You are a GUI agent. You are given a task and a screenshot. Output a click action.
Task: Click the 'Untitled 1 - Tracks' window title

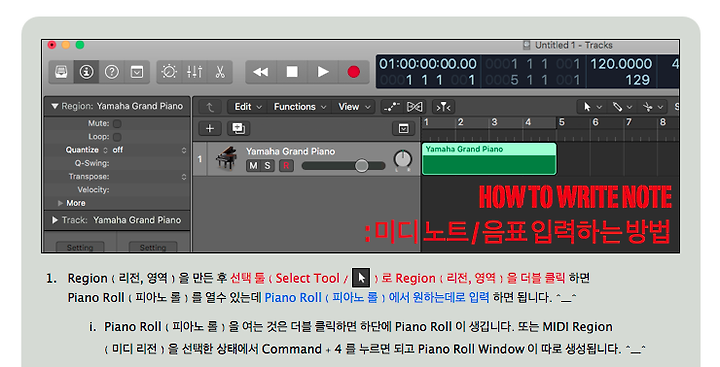click(x=574, y=45)
